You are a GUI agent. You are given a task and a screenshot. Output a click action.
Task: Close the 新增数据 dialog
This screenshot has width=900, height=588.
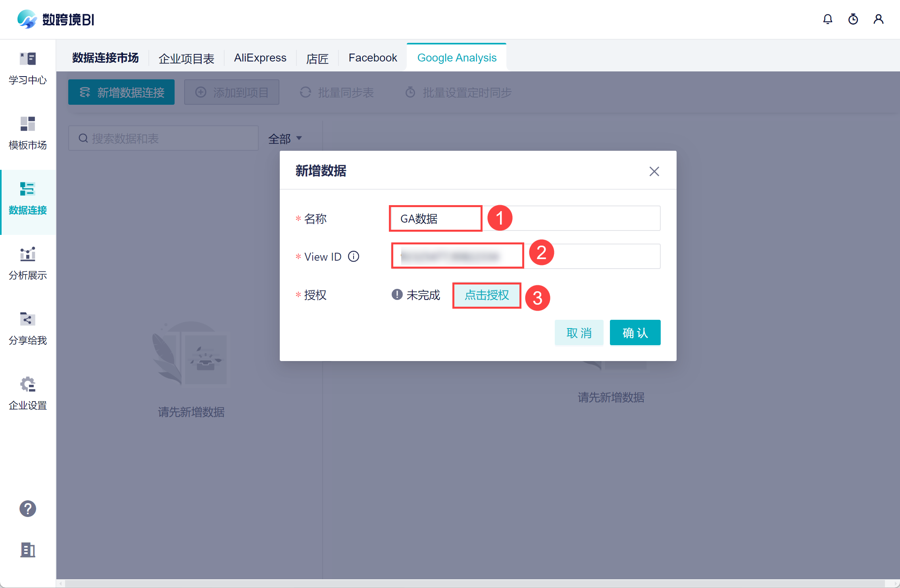(654, 171)
